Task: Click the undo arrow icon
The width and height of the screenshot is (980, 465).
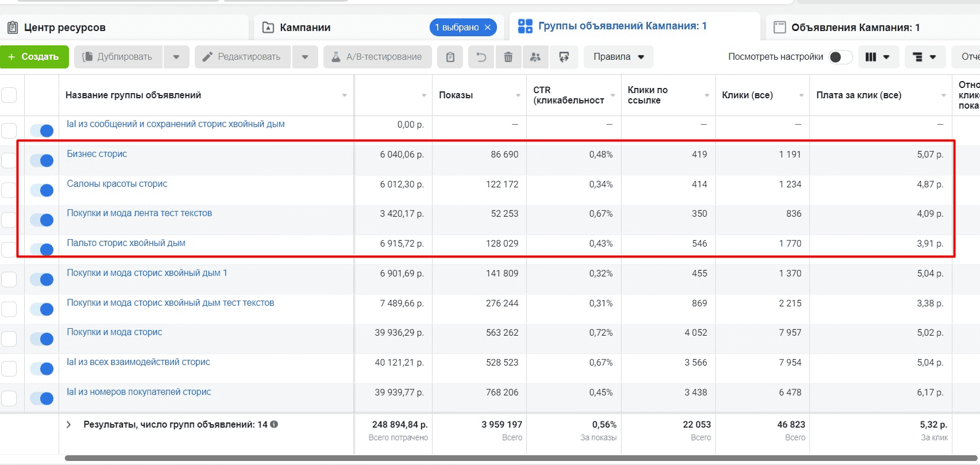Action: pyautogui.click(x=481, y=57)
